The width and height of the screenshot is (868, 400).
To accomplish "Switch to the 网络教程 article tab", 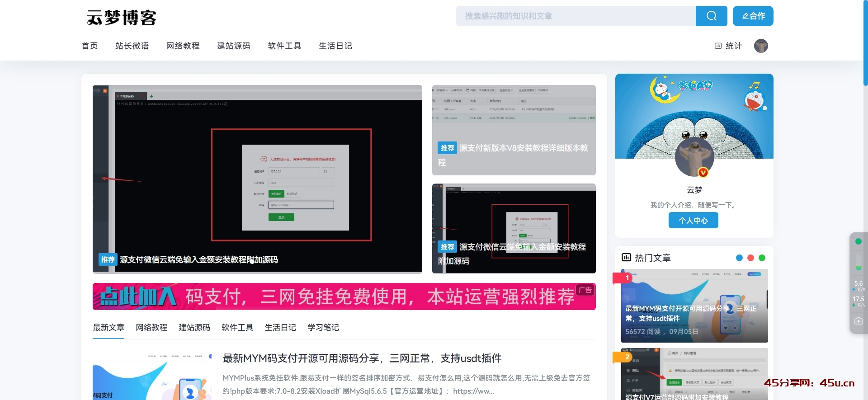I will pos(151,327).
